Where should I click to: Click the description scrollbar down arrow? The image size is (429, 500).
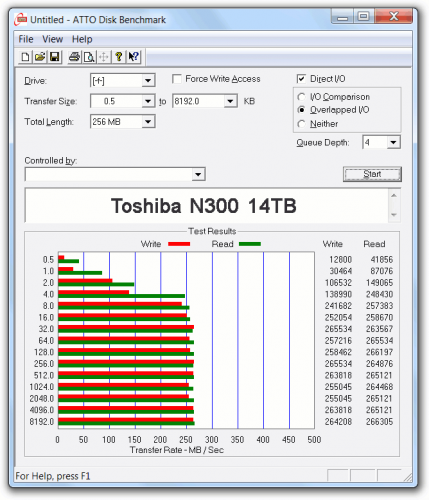click(x=394, y=215)
